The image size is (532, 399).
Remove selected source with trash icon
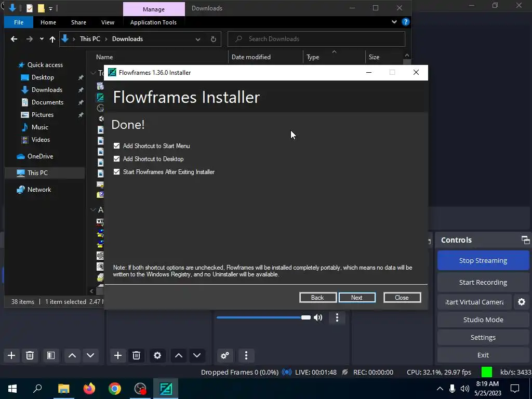[137, 355]
